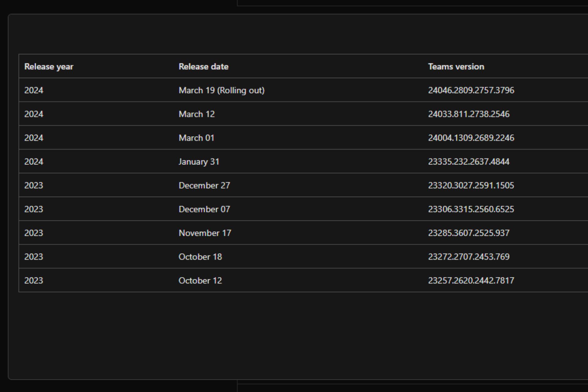Click version 23335.232.2637.4844
The height and width of the screenshot is (392, 588).
(469, 162)
